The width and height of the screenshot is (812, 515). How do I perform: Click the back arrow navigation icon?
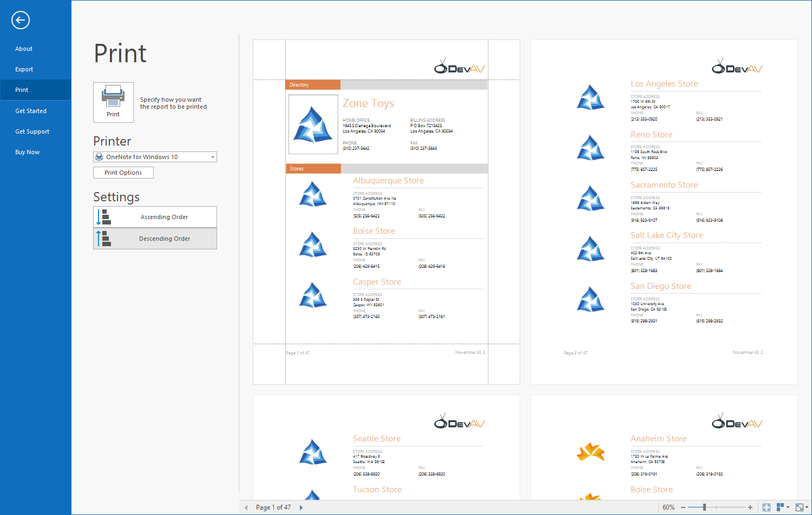click(x=20, y=20)
